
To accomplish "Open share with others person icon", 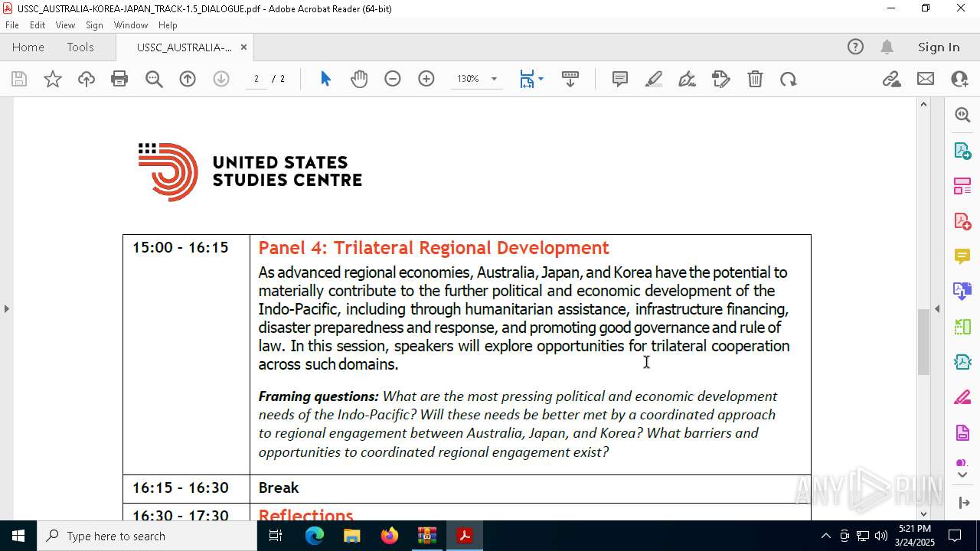I will pyautogui.click(x=959, y=79).
